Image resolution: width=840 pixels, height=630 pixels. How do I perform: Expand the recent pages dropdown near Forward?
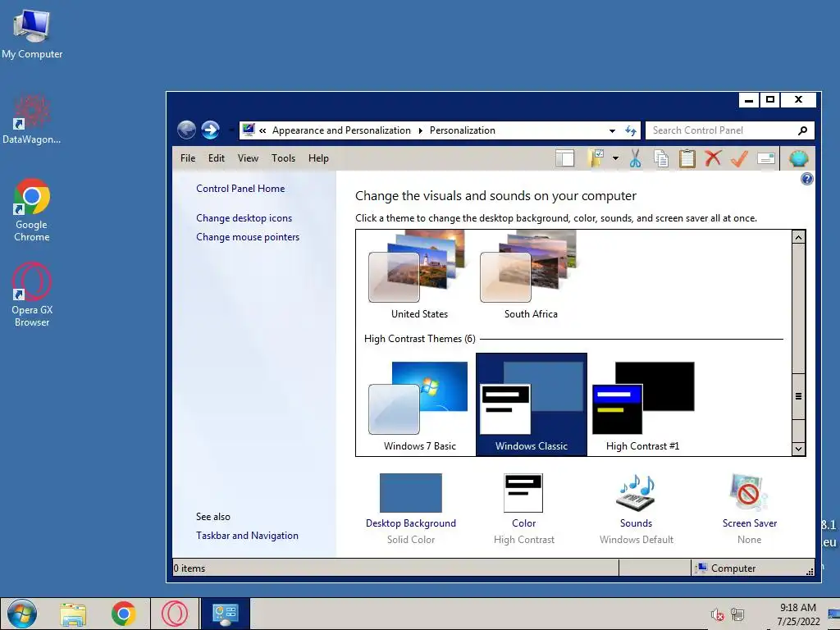click(231, 130)
